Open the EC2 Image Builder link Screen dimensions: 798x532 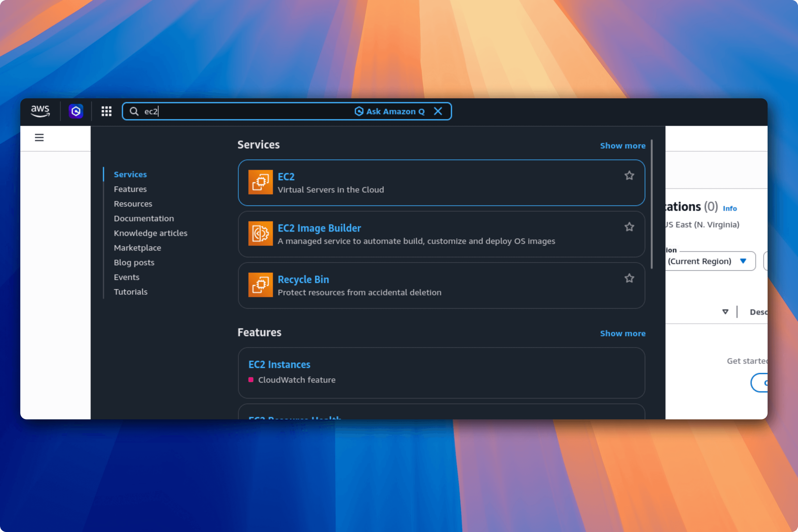(319, 228)
